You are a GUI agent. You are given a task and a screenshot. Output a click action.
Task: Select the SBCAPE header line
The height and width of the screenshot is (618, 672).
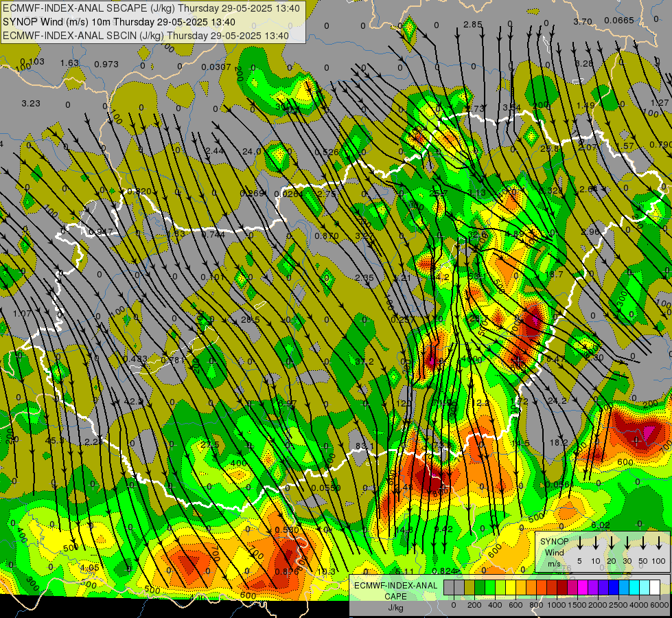(x=151, y=8)
